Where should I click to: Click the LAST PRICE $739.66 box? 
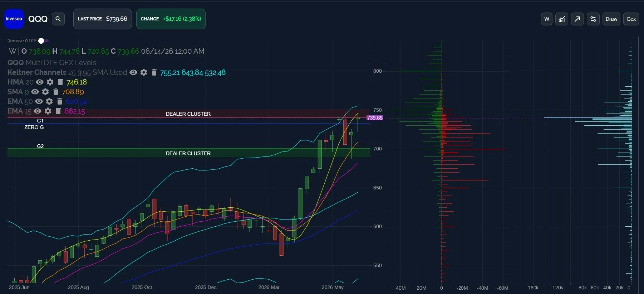tap(103, 19)
